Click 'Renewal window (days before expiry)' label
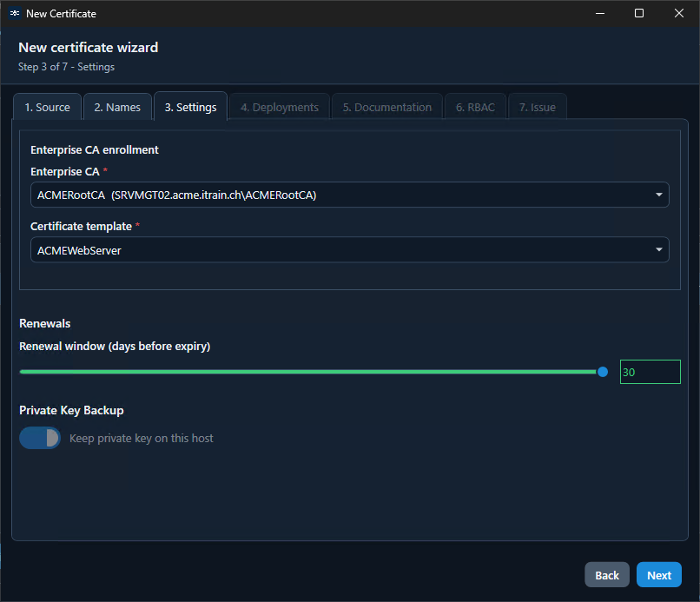700x602 pixels. point(115,346)
